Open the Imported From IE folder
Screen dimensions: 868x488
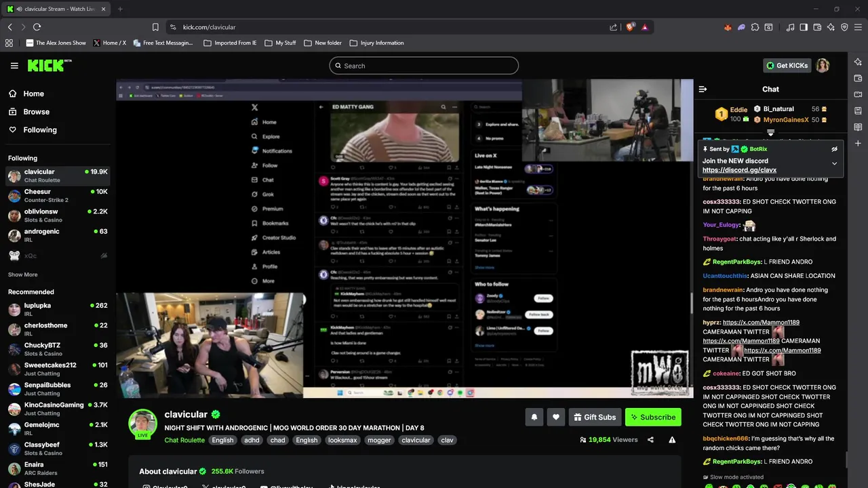tap(230, 43)
